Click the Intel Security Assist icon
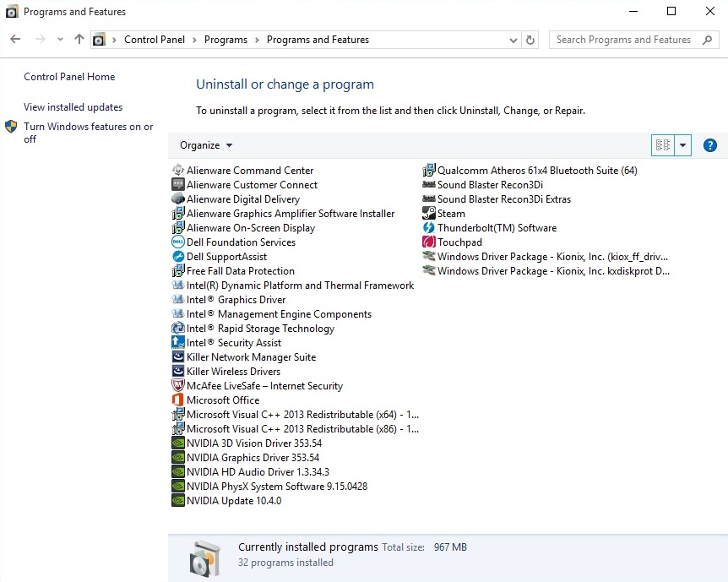This screenshot has height=582, width=728. point(178,343)
